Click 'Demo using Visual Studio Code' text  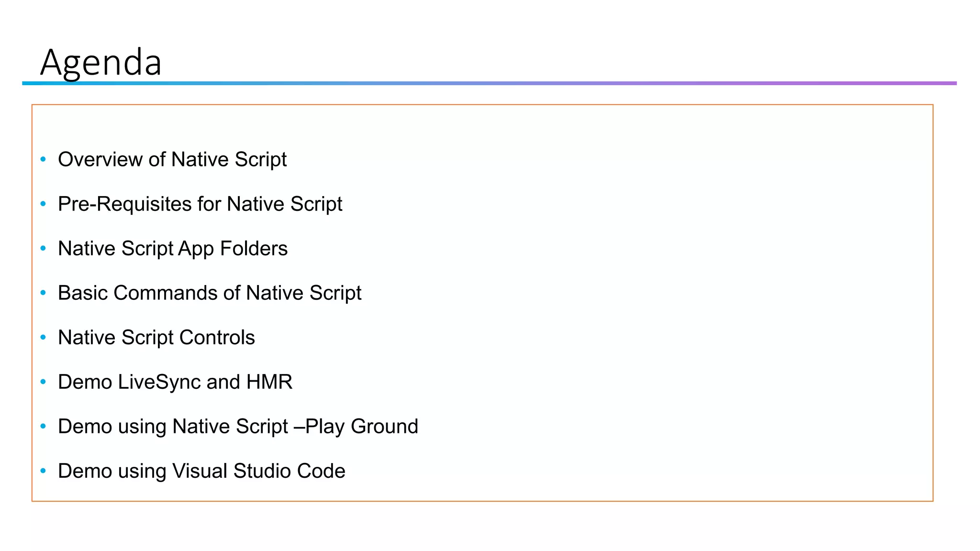(x=201, y=471)
